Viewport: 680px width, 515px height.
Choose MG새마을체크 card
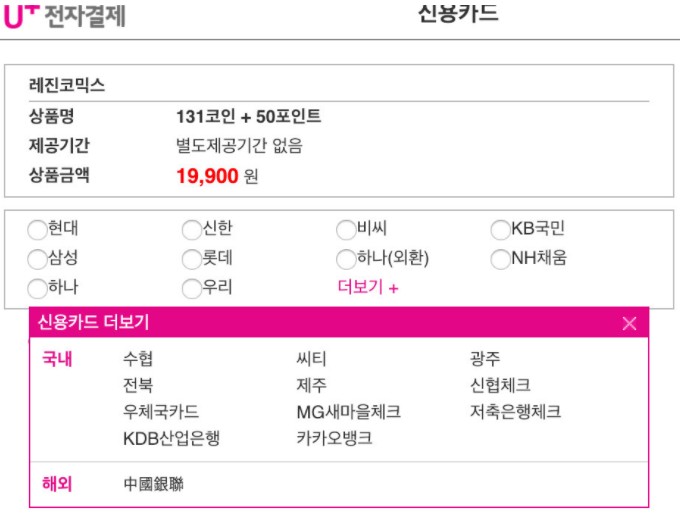[348, 412]
